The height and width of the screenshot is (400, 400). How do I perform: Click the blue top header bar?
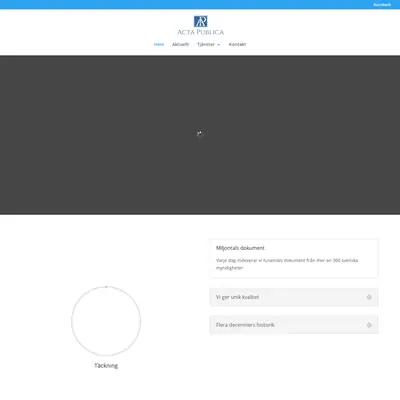[x=200, y=5]
